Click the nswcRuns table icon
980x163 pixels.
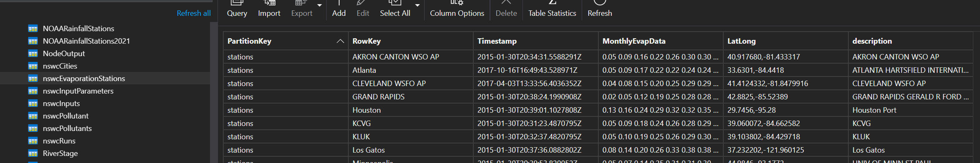click(x=33, y=141)
